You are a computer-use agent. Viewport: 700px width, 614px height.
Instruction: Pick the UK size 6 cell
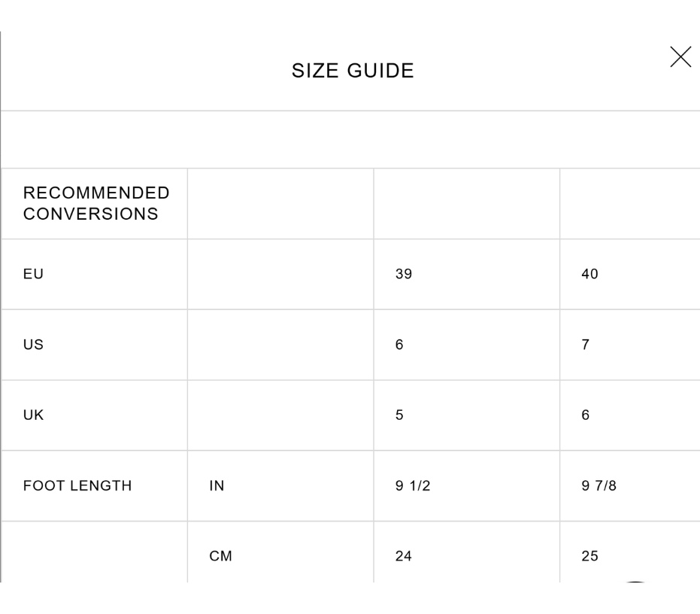coord(630,415)
